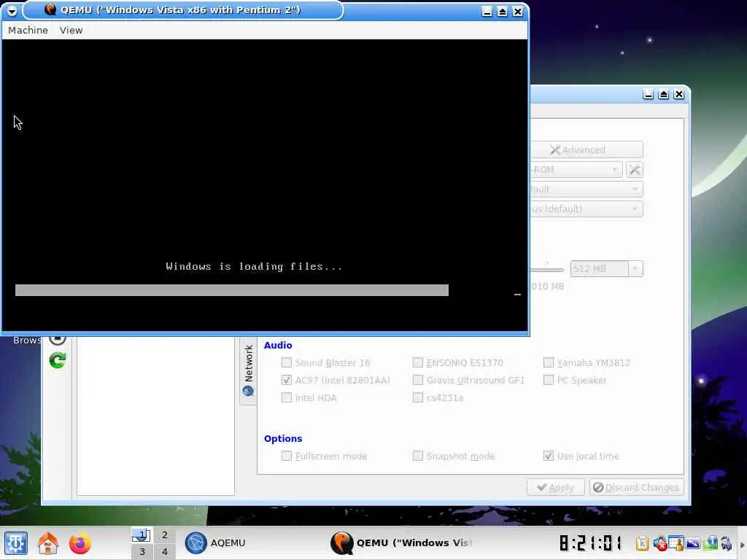Toggle Yamaha YM3812 checkbox
The image size is (747, 560).
[549, 363]
